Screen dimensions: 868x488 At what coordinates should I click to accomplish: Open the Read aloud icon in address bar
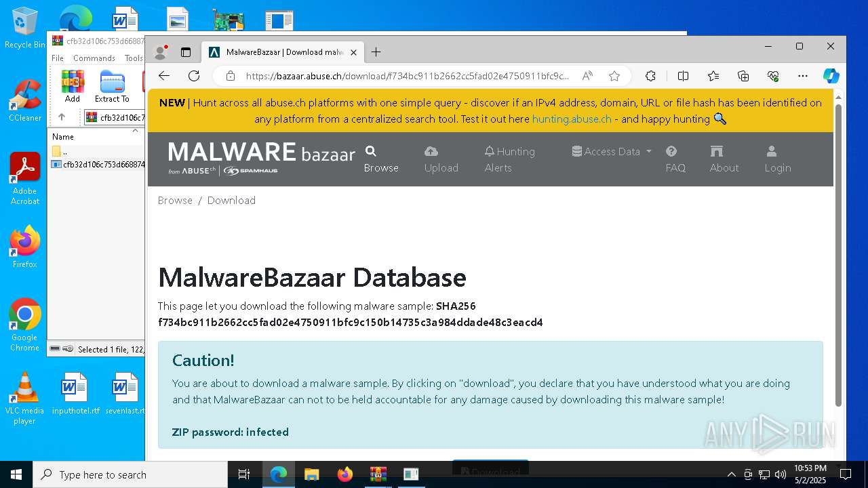[x=587, y=76]
